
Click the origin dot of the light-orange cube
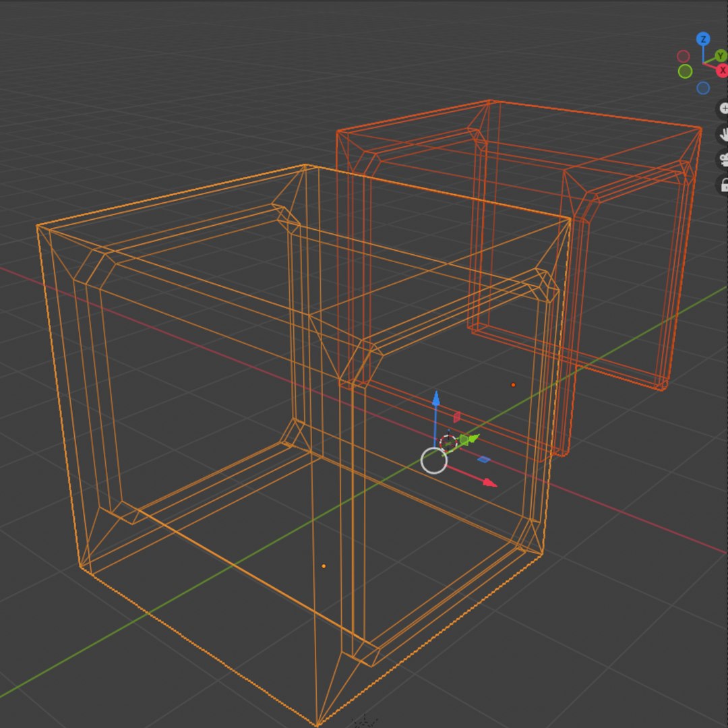pyautogui.click(x=324, y=566)
